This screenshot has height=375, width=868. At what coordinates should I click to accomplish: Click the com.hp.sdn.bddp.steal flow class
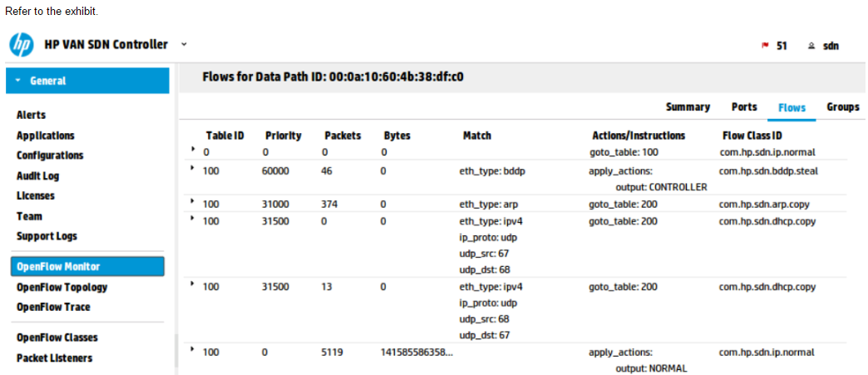(768, 171)
